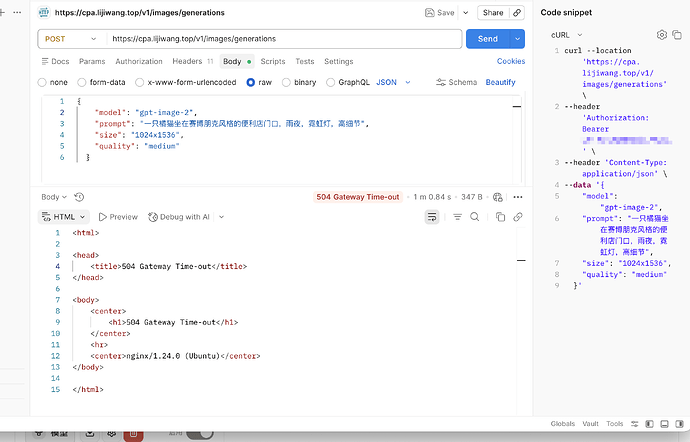Select the binary body type
690x442 pixels.
click(286, 82)
